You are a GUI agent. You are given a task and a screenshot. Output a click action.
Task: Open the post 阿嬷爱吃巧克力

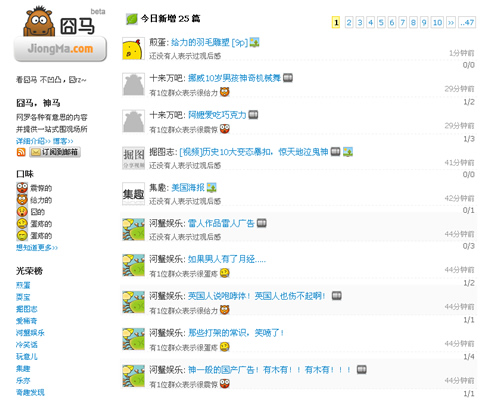coord(217,115)
